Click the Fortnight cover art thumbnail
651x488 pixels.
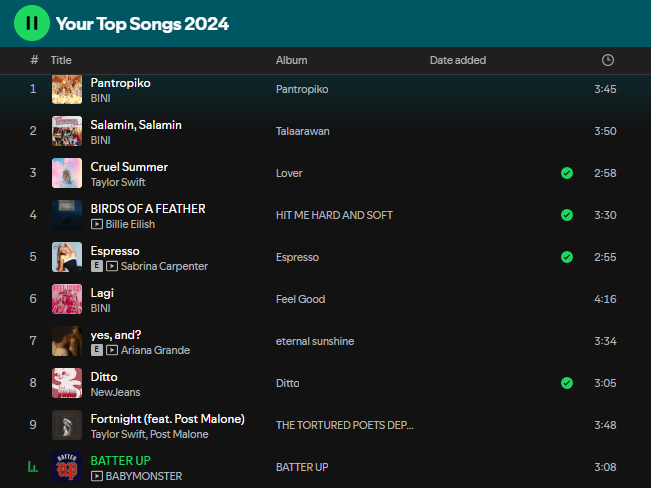tap(67, 424)
